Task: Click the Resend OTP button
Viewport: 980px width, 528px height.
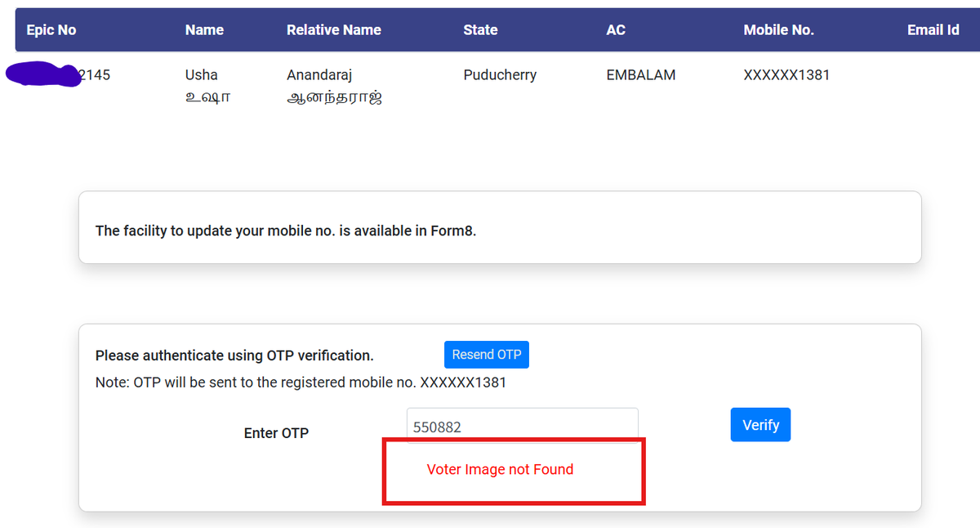Action: coord(487,355)
